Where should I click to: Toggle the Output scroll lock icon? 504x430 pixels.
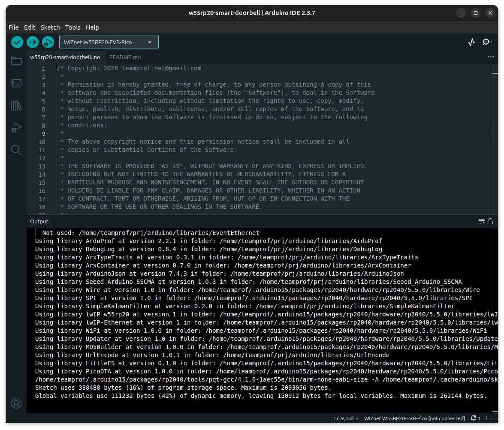click(490, 221)
